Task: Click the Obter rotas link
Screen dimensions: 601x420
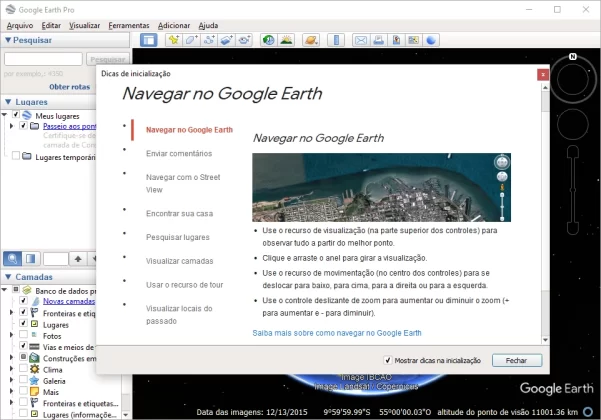Action: coord(69,87)
